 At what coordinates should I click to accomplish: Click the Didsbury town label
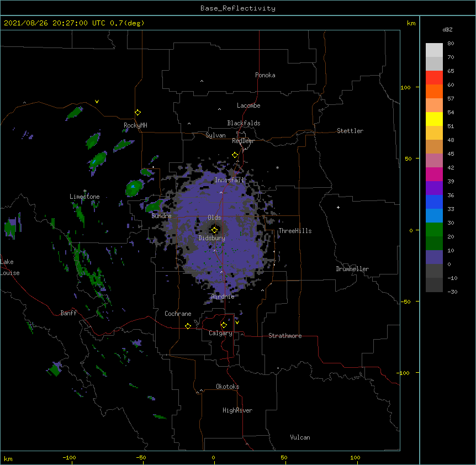tap(212, 238)
